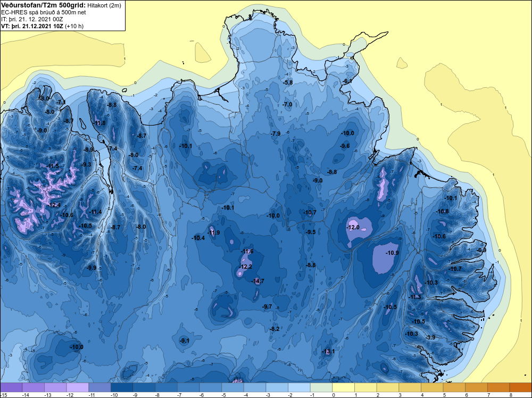Pick the pale green legend swatch between -1 and 0
The height and width of the screenshot is (398, 532).
click(x=321, y=387)
